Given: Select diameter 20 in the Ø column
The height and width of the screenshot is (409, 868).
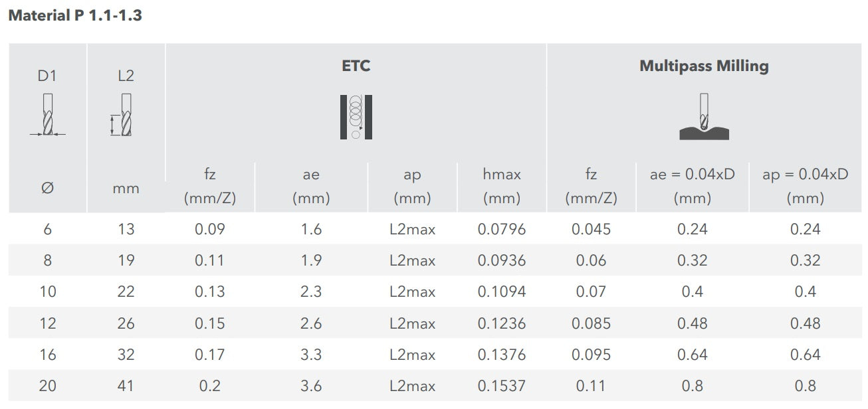Looking at the screenshot, I should pyautogui.click(x=47, y=386).
